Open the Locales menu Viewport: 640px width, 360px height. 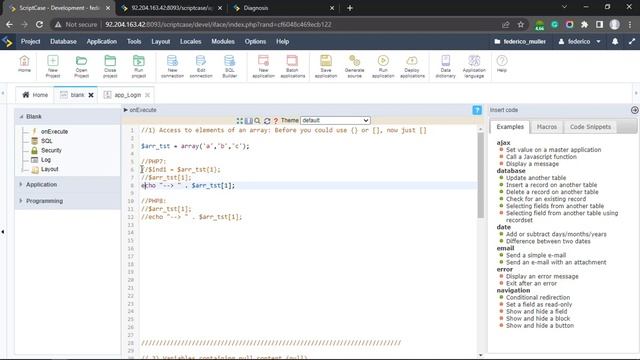coord(190,41)
